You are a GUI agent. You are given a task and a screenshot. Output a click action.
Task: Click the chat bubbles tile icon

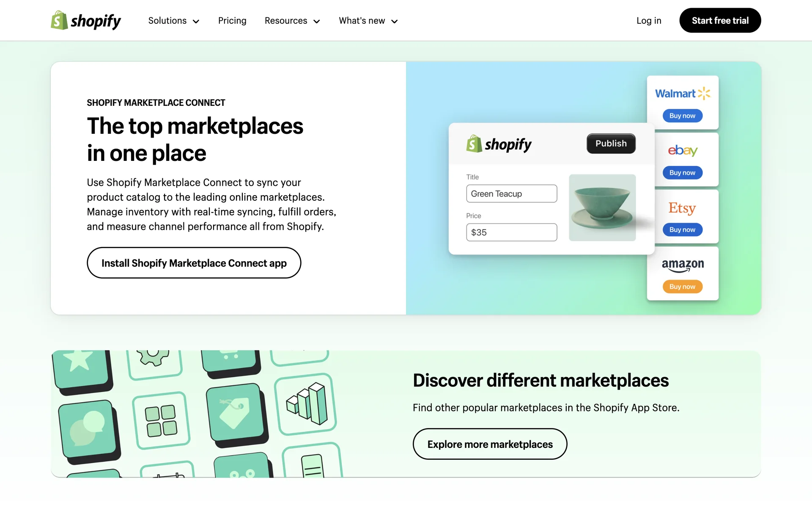tap(88, 428)
